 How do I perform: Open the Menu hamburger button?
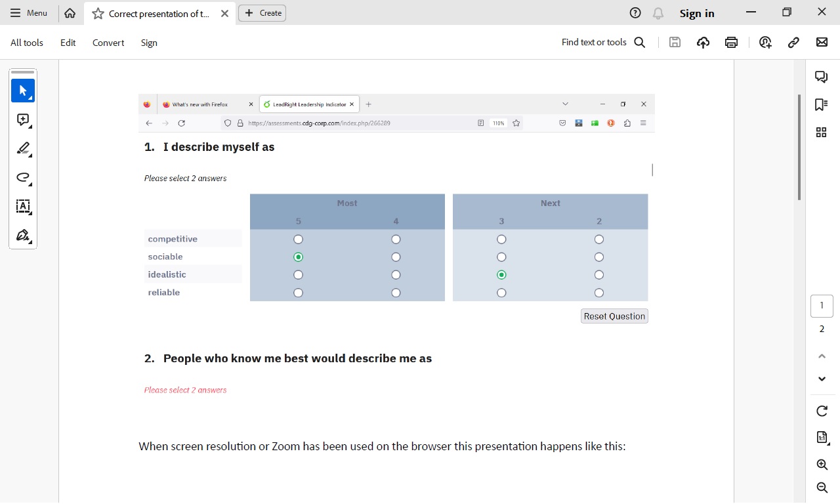(x=29, y=13)
